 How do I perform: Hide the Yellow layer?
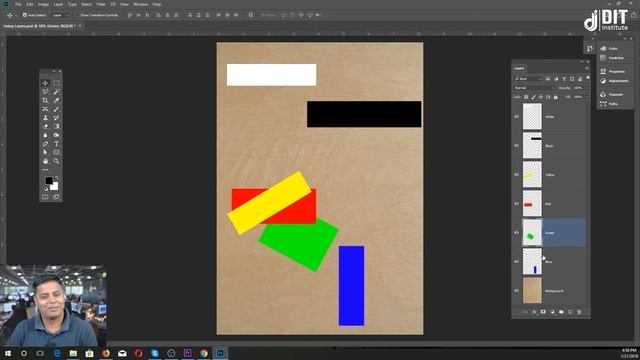(x=516, y=175)
